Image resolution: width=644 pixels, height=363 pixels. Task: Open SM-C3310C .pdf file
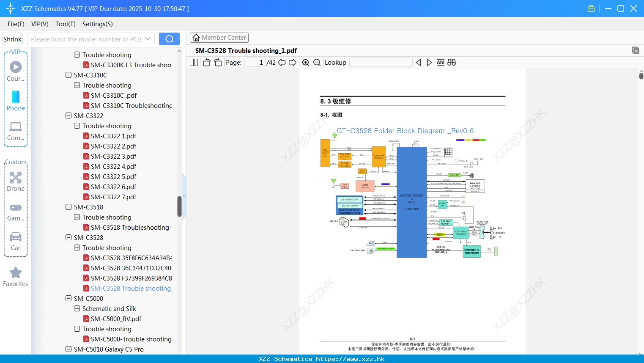(114, 95)
